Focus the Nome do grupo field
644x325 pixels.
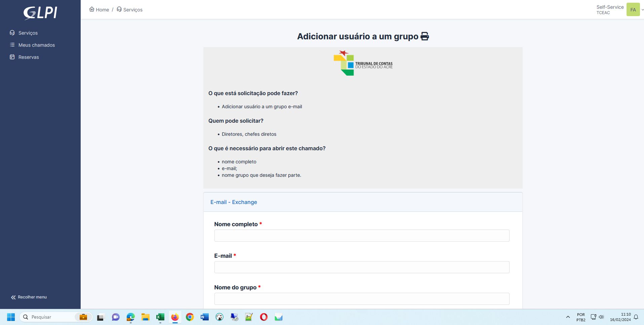(x=362, y=299)
